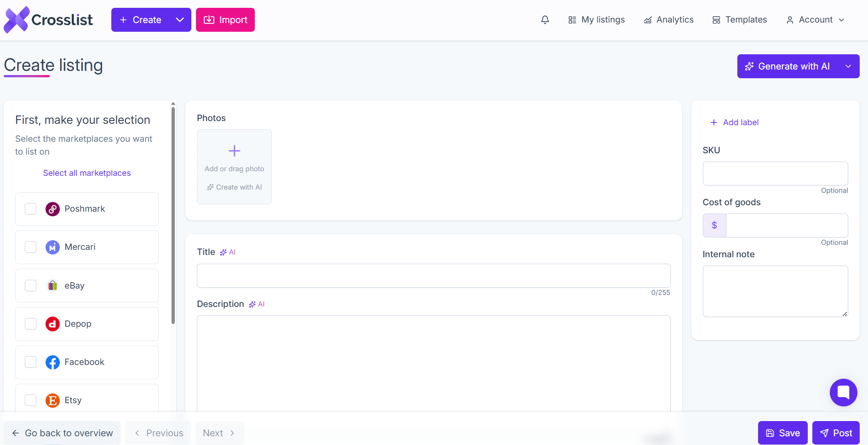Open the chat support bubble

point(844,393)
